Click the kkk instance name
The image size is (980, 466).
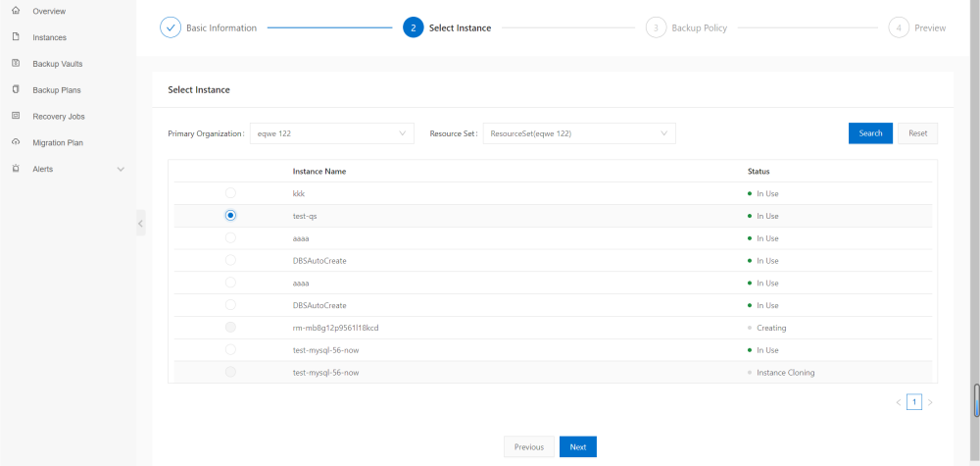(x=299, y=193)
